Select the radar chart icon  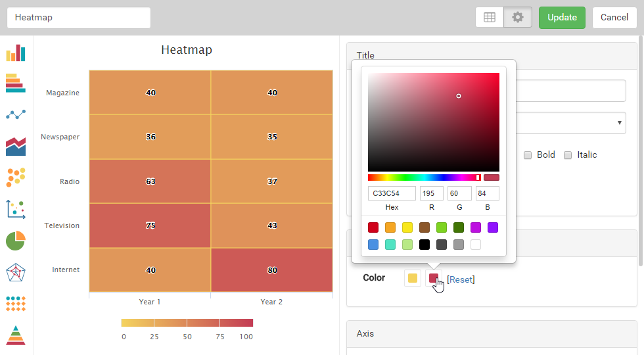[16, 272]
